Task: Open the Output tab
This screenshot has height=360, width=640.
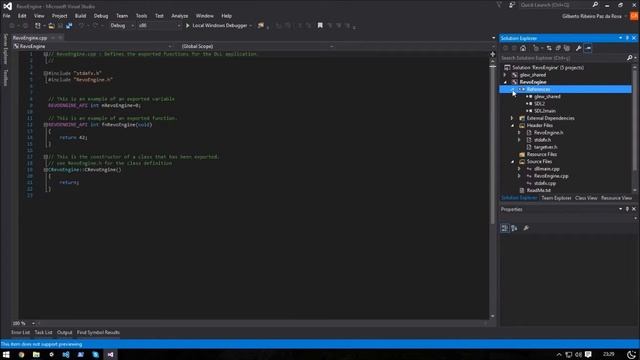Action: click(x=64, y=332)
